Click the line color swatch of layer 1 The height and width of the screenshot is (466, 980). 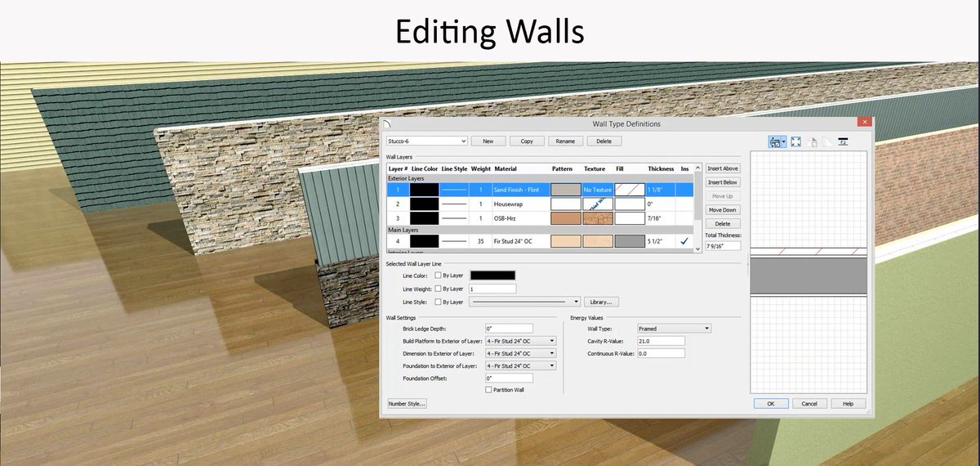(424, 189)
